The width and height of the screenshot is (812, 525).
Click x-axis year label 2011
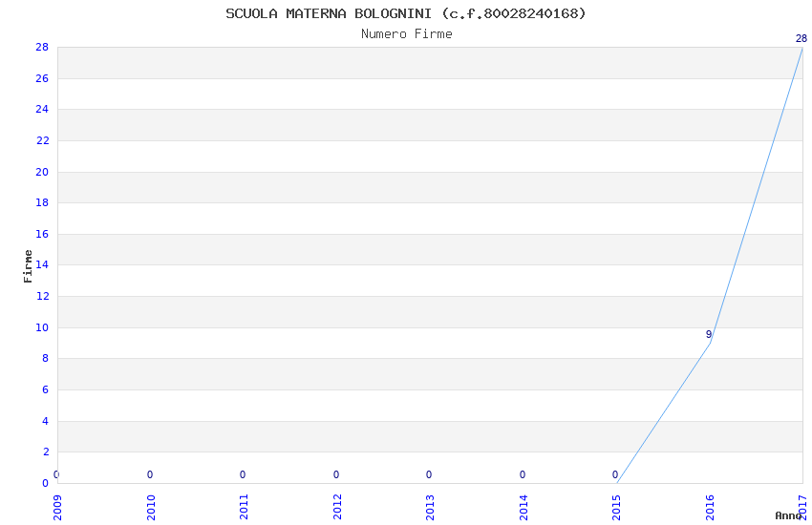tap(244, 508)
